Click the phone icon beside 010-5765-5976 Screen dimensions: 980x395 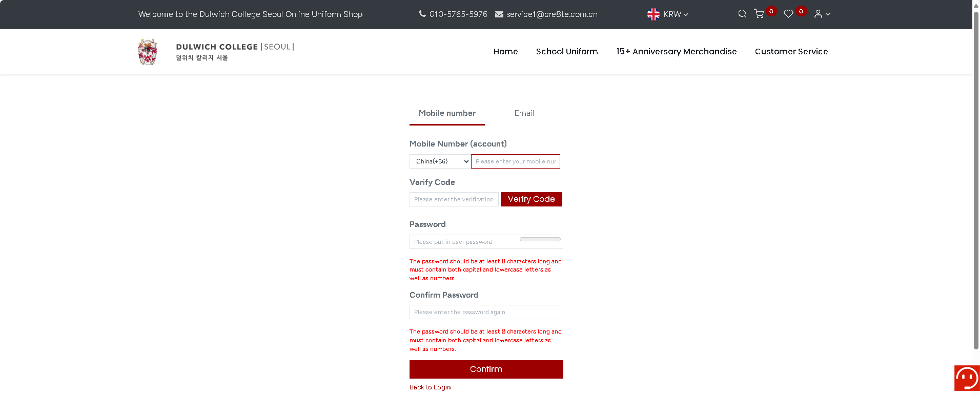(422, 14)
